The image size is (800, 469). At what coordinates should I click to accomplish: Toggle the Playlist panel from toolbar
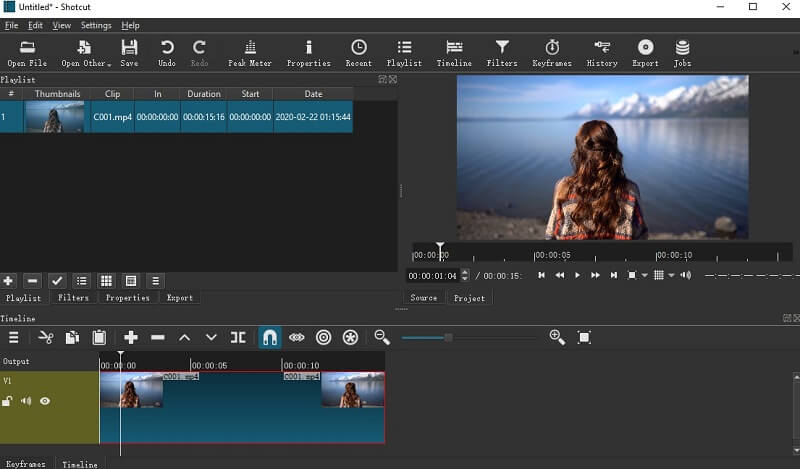click(x=404, y=53)
